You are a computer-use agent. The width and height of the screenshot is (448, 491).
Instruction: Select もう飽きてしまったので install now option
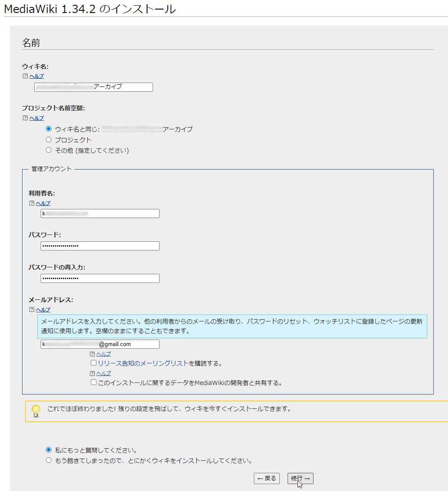[48, 460]
